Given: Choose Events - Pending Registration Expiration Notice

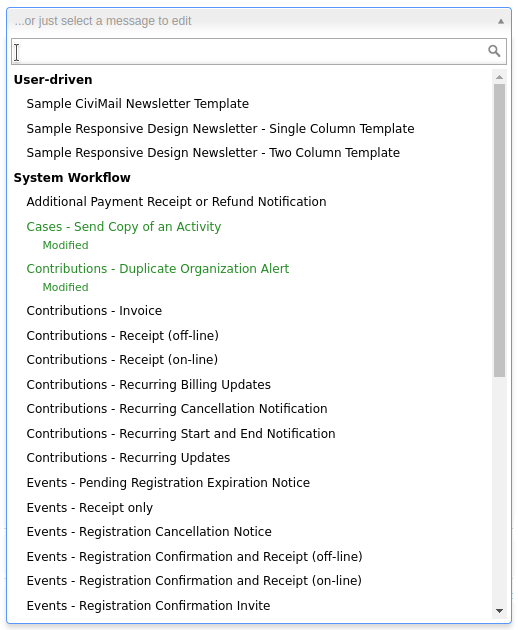Looking at the screenshot, I should [x=250, y=483].
